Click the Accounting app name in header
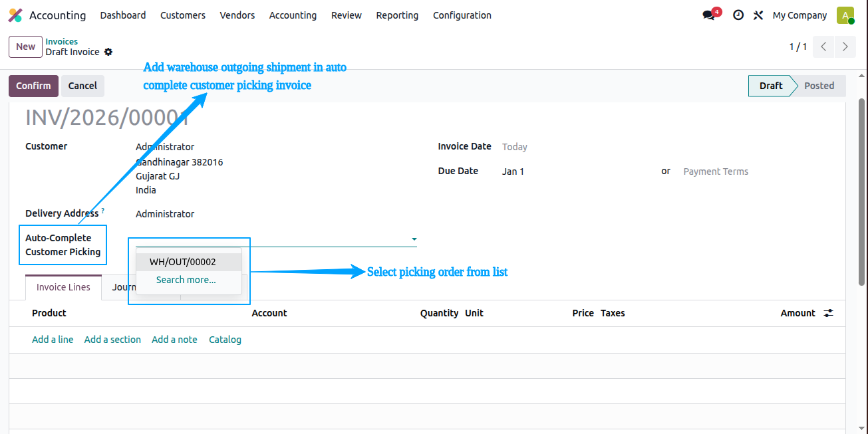The width and height of the screenshot is (868, 434). [57, 15]
